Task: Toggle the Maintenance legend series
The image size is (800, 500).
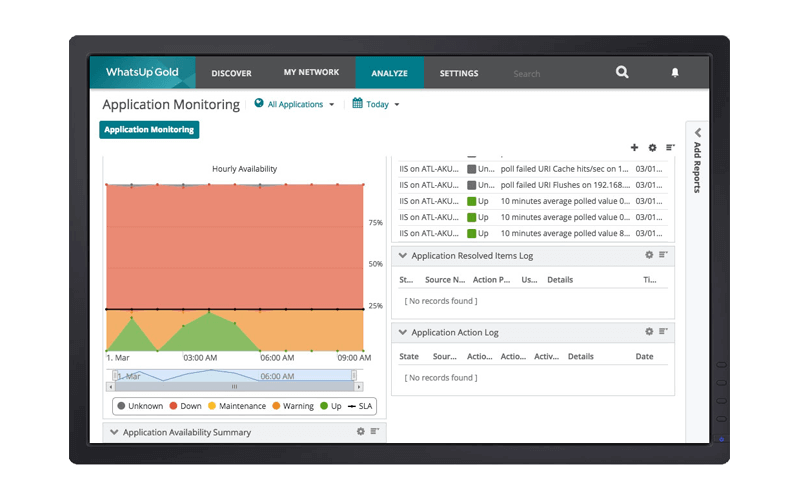Action: tap(237, 406)
